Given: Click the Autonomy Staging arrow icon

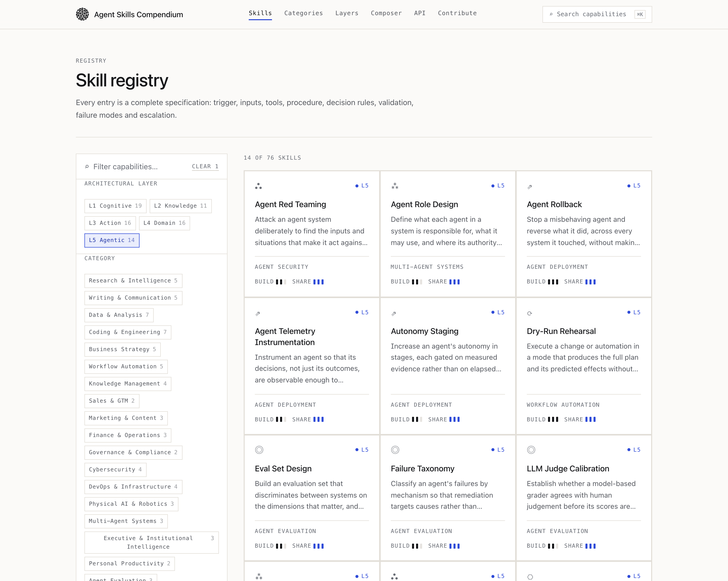Looking at the screenshot, I should (394, 313).
